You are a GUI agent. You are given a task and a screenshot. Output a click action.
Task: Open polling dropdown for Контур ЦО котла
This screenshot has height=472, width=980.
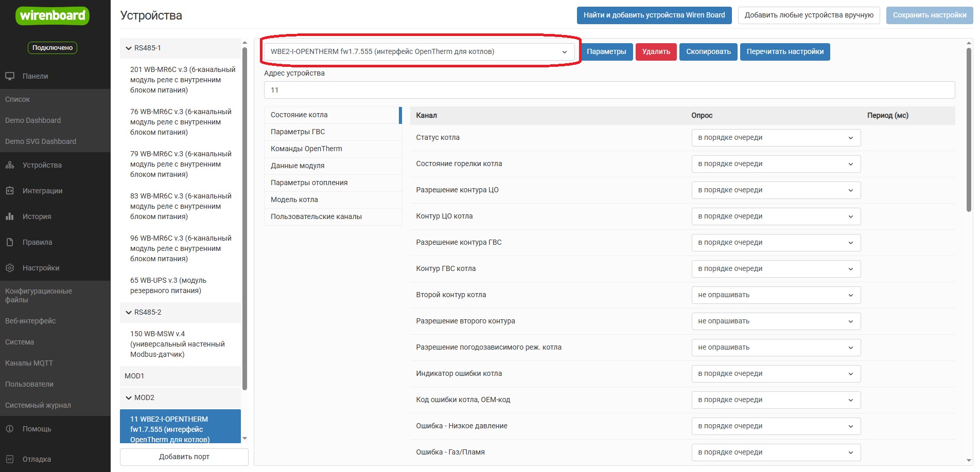[x=776, y=216]
